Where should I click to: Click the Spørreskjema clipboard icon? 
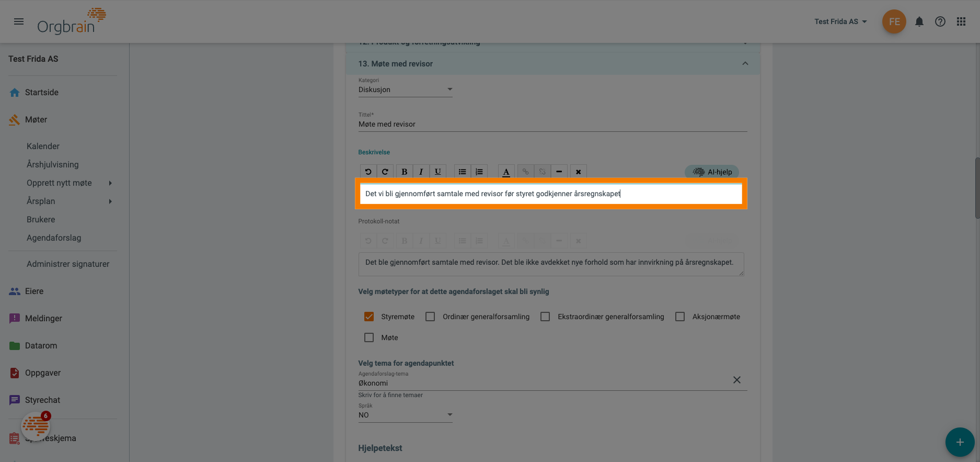click(15, 438)
